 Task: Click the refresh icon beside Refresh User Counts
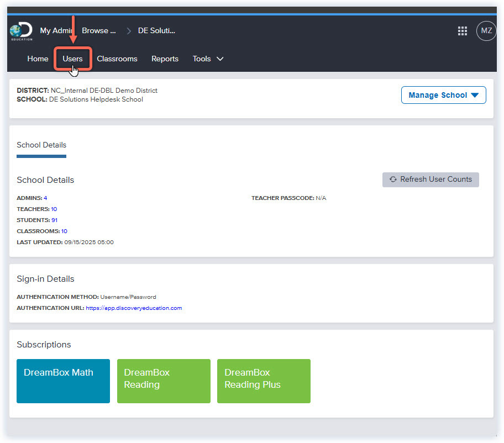[393, 180]
